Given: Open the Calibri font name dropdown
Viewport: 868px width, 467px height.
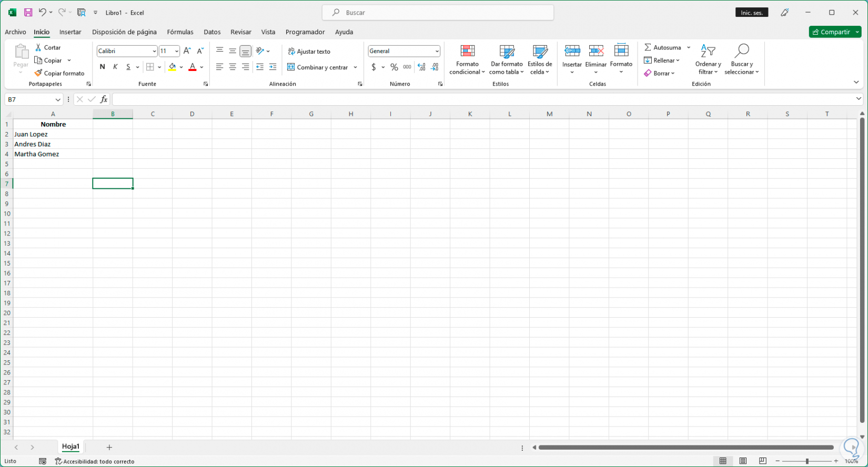Looking at the screenshot, I should point(154,51).
